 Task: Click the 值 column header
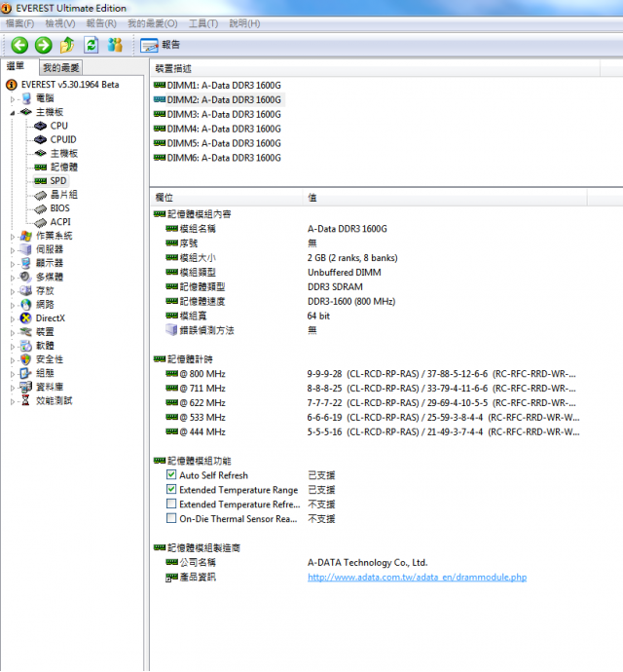point(445,198)
